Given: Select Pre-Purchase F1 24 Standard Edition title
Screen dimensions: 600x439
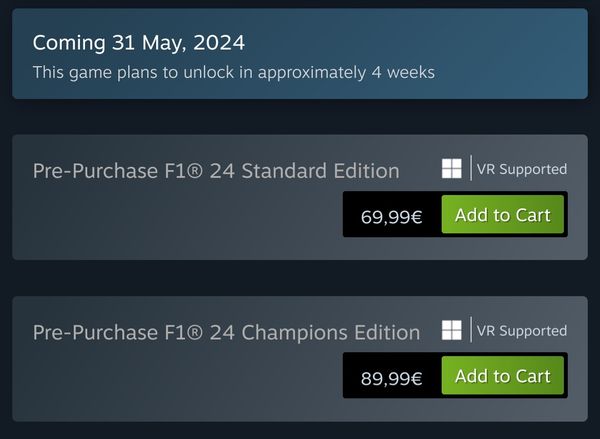Looking at the screenshot, I should [x=216, y=171].
